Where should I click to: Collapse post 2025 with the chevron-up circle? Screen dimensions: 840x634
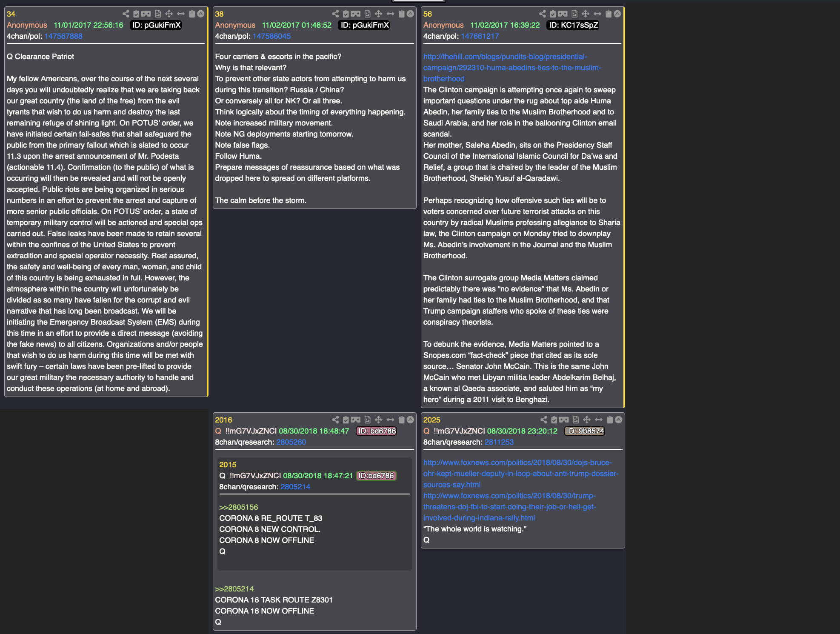tap(619, 420)
